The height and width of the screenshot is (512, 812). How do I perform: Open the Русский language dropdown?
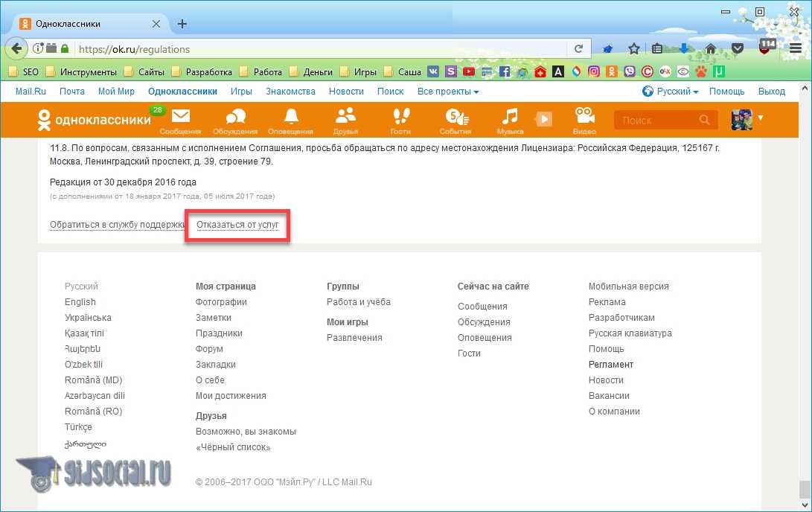click(671, 92)
